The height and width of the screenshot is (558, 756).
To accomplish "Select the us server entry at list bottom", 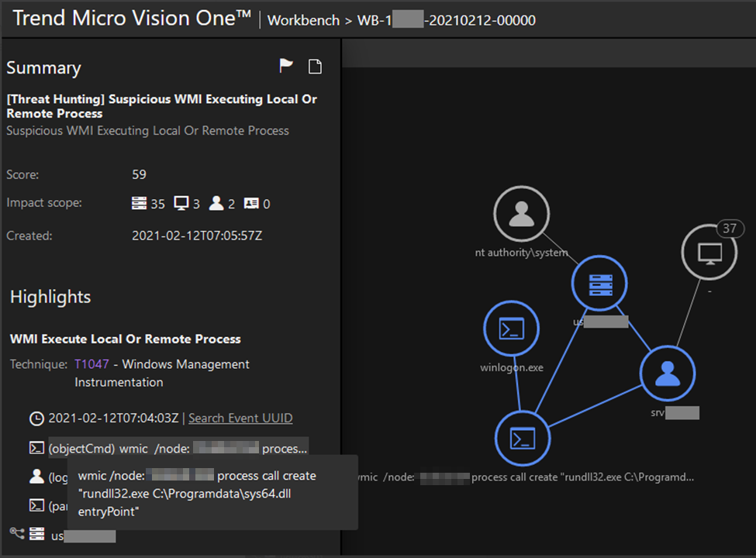I will tap(83, 536).
